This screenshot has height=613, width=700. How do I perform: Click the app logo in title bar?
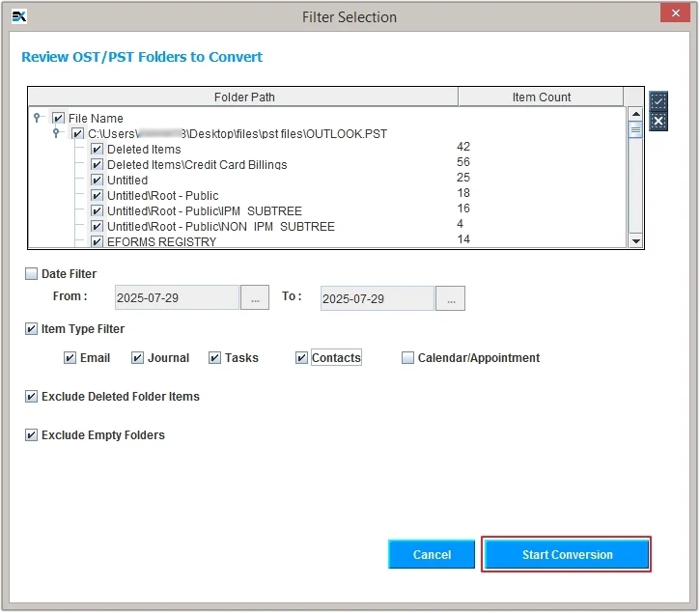point(18,16)
